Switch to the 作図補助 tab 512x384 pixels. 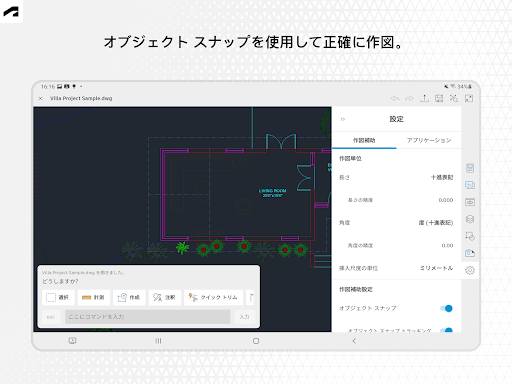point(364,140)
